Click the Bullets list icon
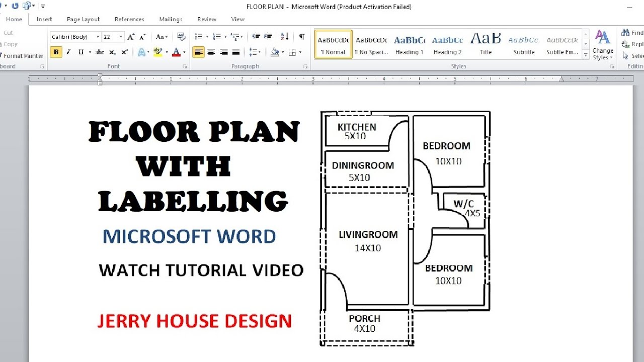The height and width of the screenshot is (362, 644). [198, 37]
